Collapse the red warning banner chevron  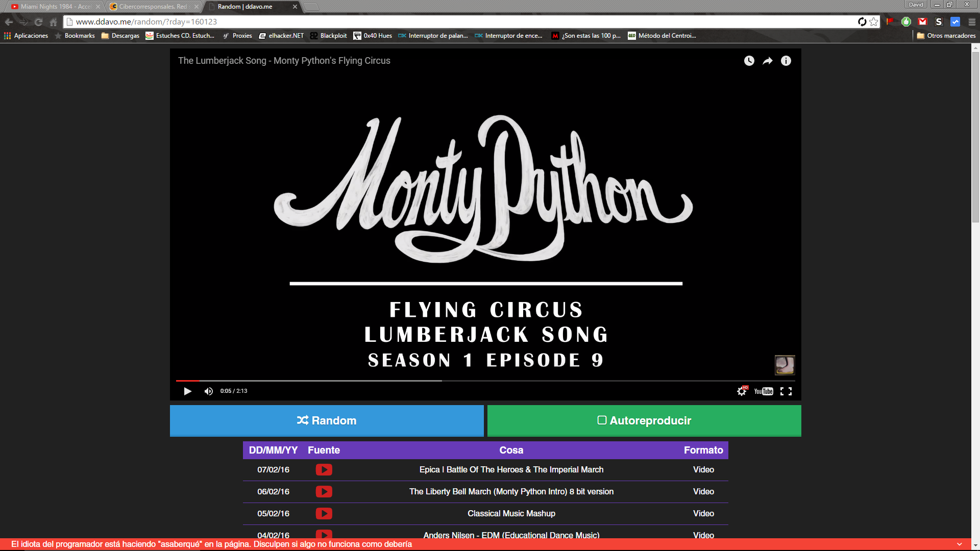(x=960, y=544)
